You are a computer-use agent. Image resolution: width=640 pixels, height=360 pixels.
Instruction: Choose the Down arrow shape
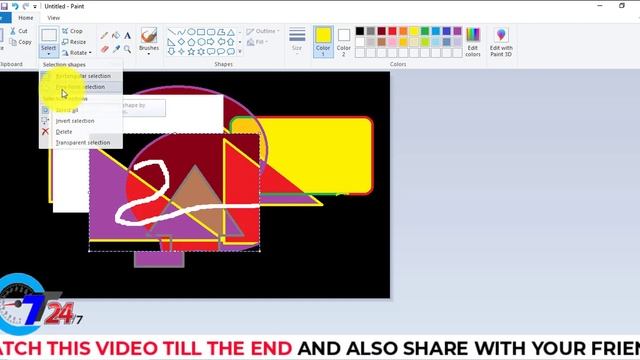click(171, 51)
